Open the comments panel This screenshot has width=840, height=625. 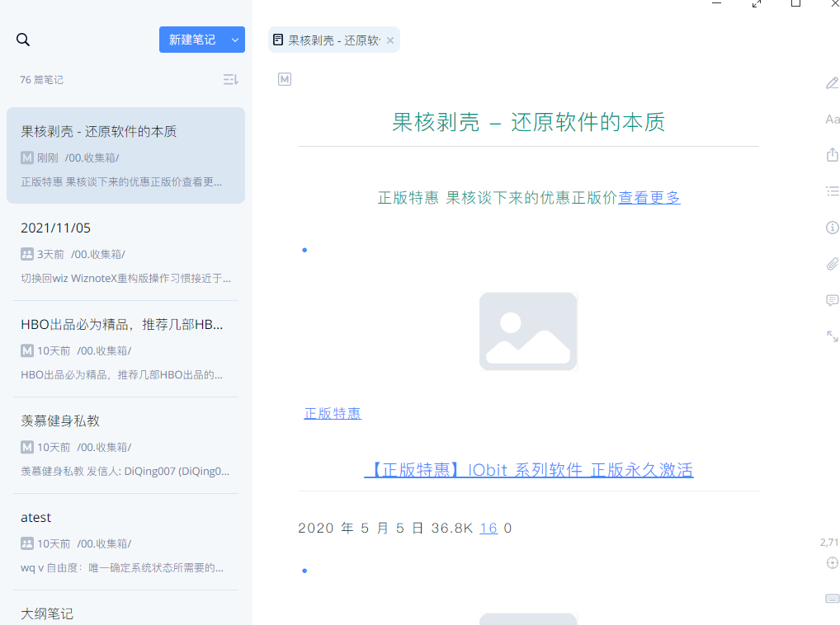pyautogui.click(x=831, y=300)
